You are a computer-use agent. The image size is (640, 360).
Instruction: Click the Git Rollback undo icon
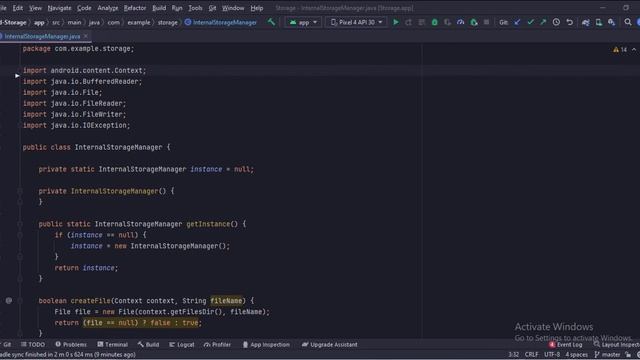(x=569, y=22)
